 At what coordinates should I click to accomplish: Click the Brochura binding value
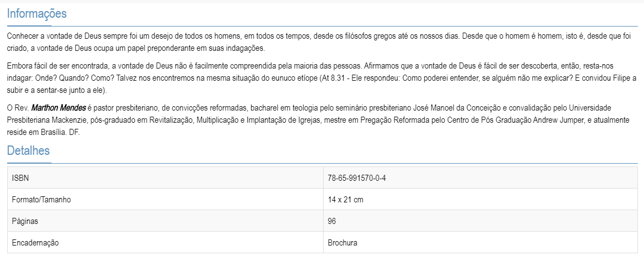342,243
